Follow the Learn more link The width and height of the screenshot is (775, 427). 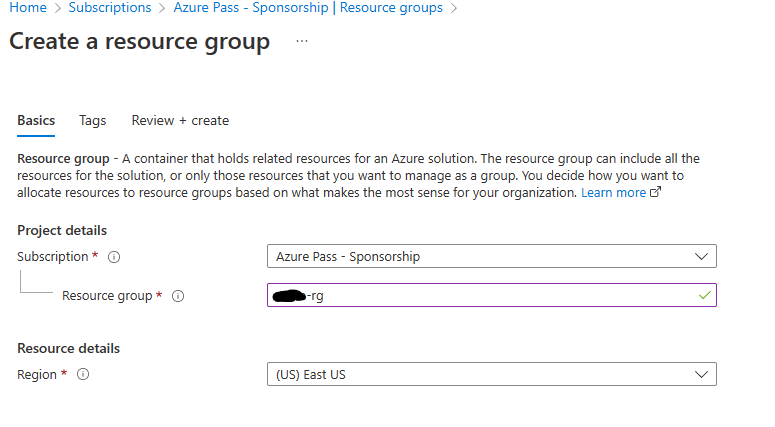tap(613, 192)
